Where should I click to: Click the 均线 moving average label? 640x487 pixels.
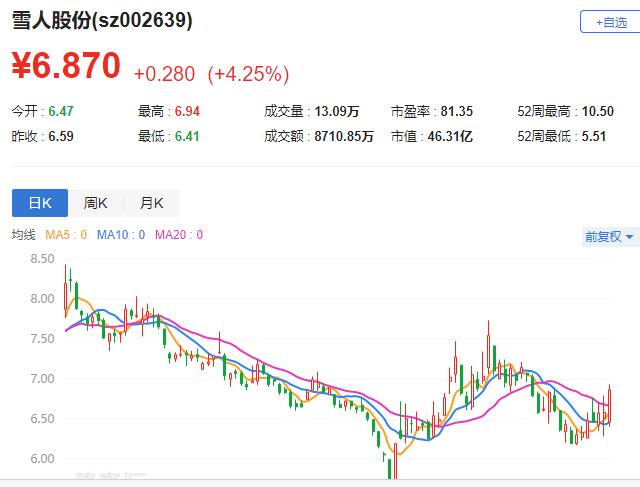(24, 235)
